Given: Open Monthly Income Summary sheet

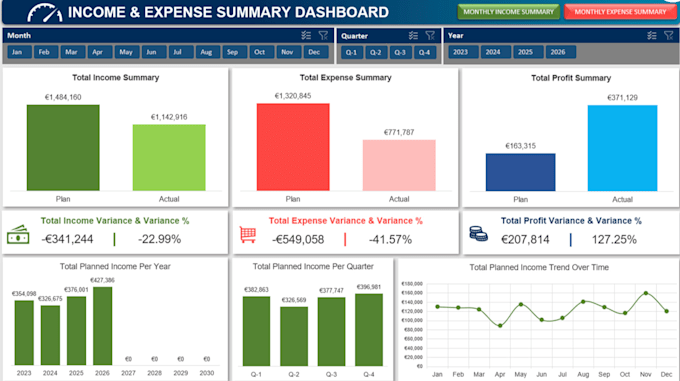Looking at the screenshot, I should click(508, 12).
